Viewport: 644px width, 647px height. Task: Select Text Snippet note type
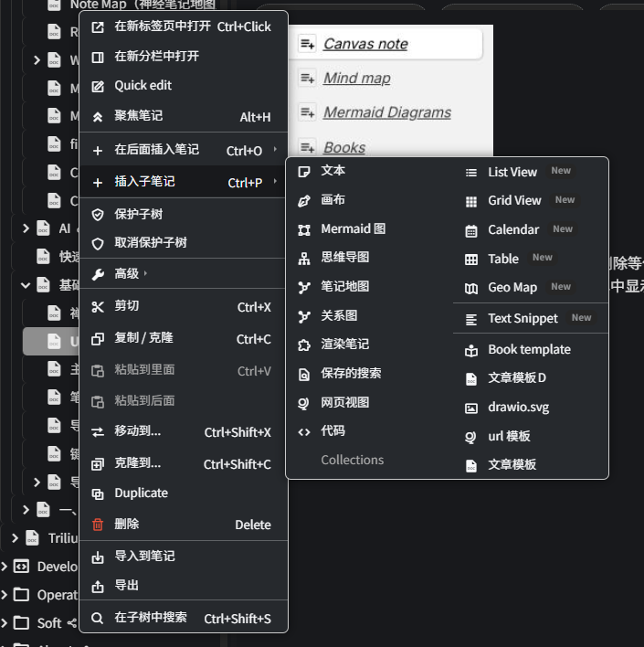pyautogui.click(x=523, y=319)
